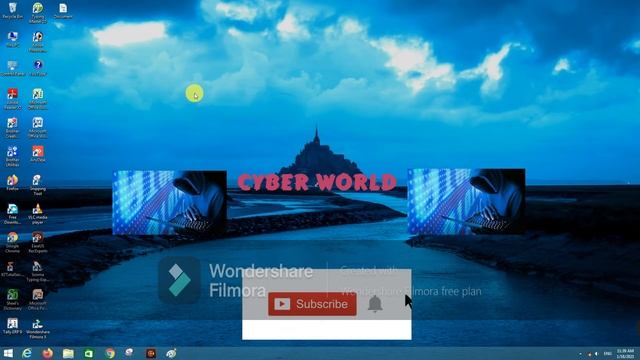Select the Snipping Tool desktop shortcut
640x360 pixels.
pyautogui.click(x=38, y=185)
